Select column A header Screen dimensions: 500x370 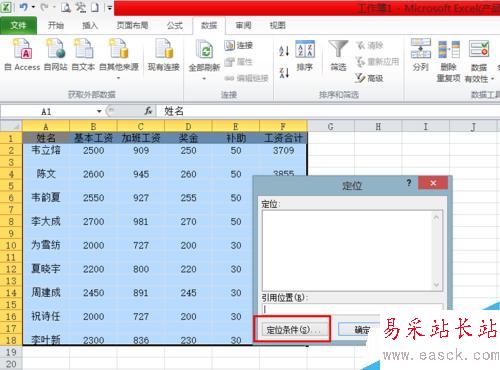46,126
